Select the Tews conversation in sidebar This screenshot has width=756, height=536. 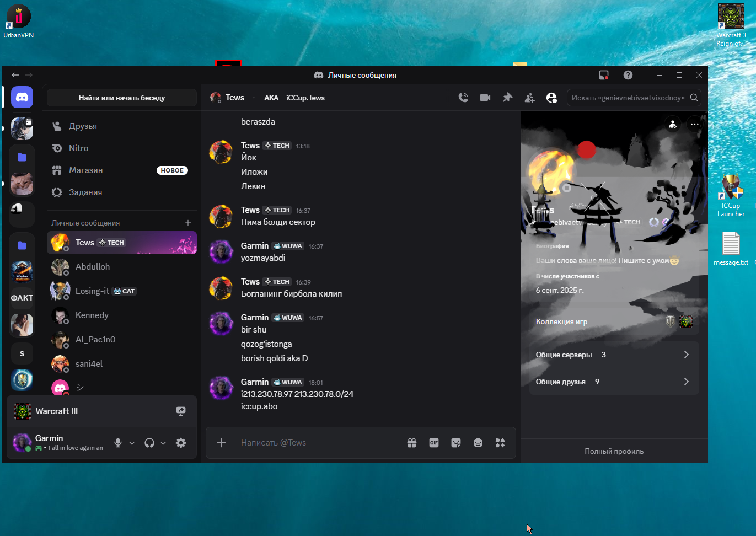121,243
